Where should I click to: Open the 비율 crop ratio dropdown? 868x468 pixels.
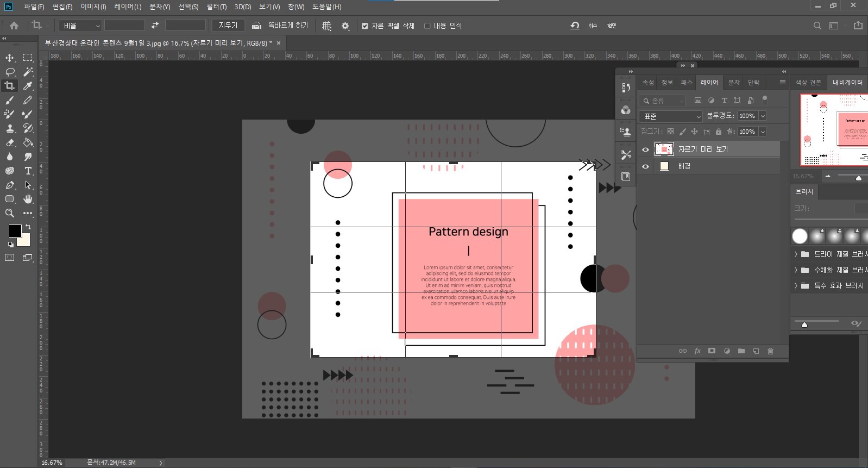coord(80,26)
